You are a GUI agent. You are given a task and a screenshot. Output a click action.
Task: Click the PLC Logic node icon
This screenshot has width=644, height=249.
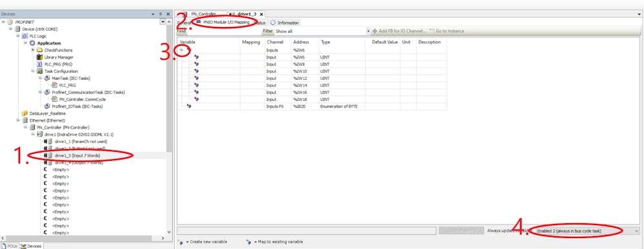pos(24,36)
